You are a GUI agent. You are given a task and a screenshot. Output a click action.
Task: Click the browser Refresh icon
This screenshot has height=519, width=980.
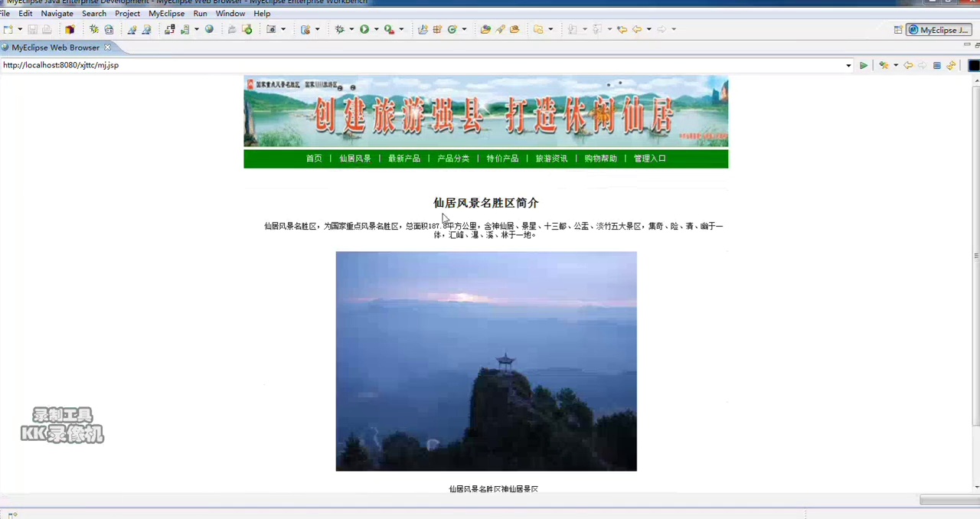[x=951, y=66]
